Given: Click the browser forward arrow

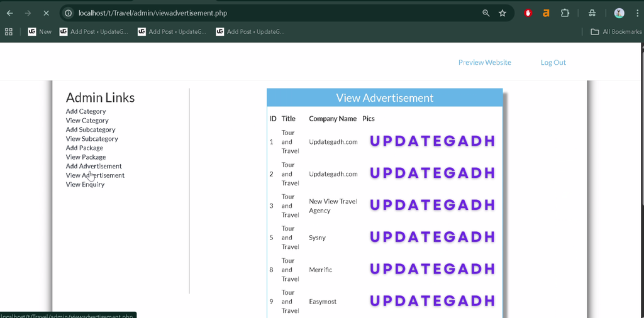Looking at the screenshot, I should (28, 13).
